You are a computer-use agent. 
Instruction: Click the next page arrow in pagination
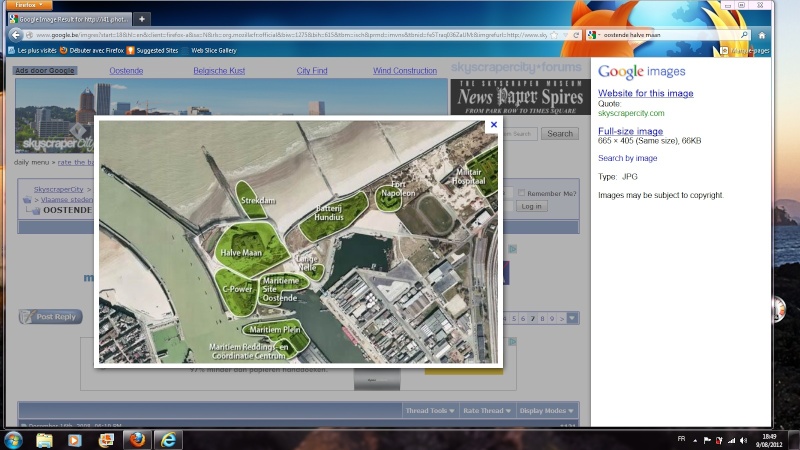point(562,318)
